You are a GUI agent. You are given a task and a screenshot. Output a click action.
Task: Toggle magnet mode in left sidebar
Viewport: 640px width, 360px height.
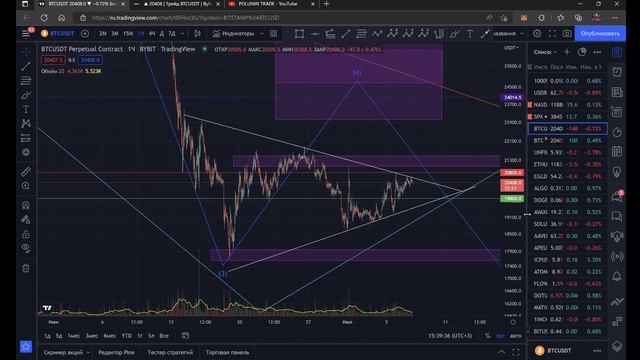coord(26,205)
